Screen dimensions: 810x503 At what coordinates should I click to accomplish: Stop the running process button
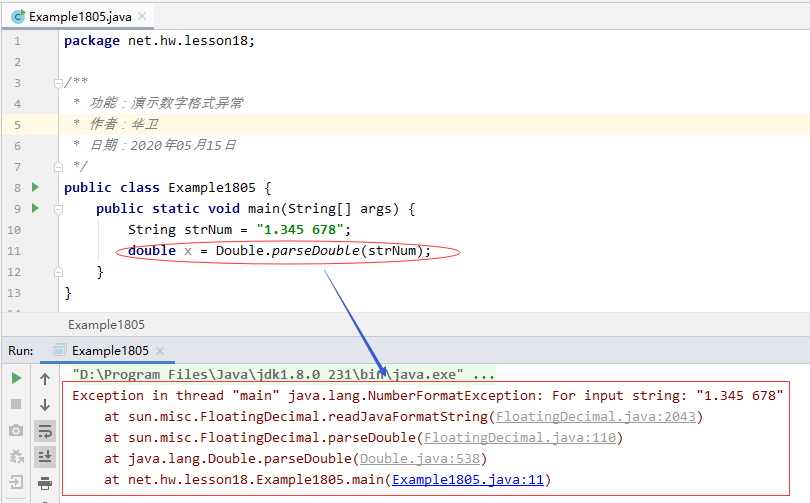tap(16, 404)
